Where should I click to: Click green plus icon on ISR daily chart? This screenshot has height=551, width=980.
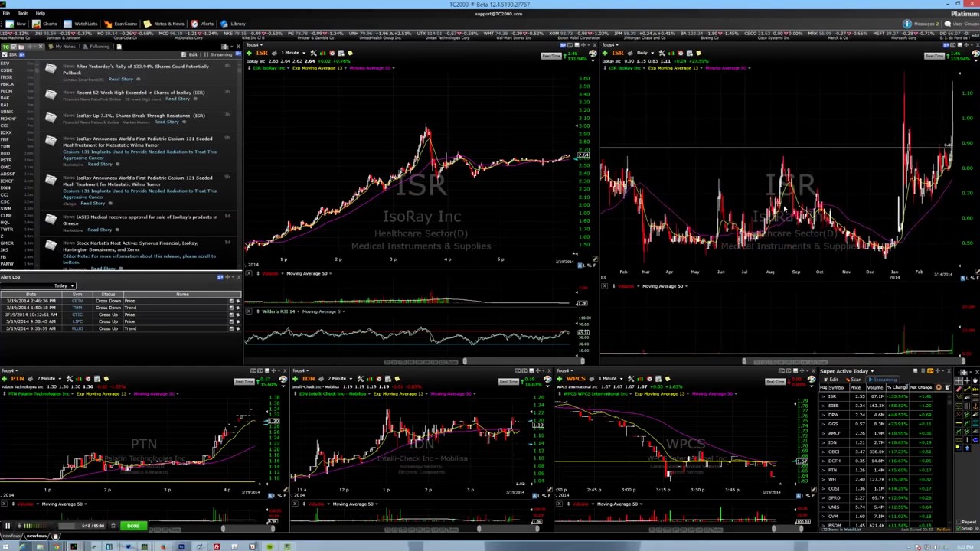coord(605,53)
